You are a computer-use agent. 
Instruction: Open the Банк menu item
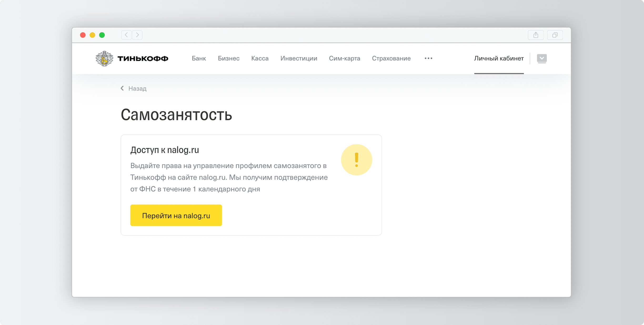199,58
